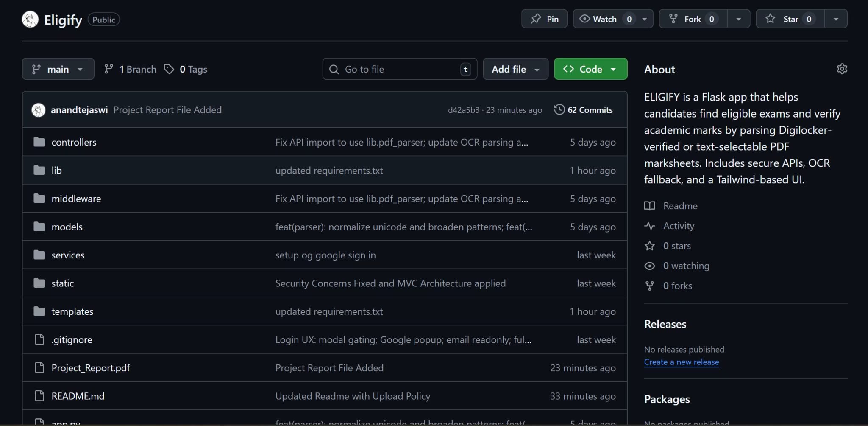Open the .gitignore file
The width and height of the screenshot is (868, 426).
pos(72,340)
